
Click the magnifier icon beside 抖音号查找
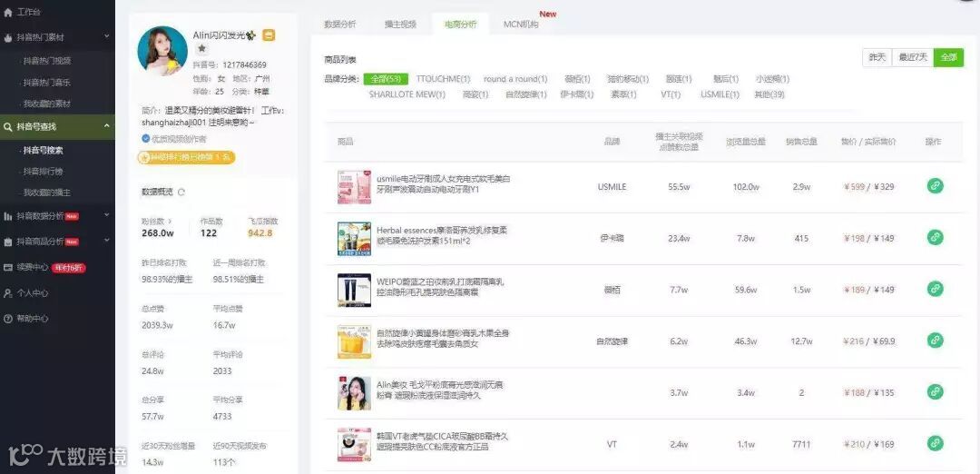(7, 127)
